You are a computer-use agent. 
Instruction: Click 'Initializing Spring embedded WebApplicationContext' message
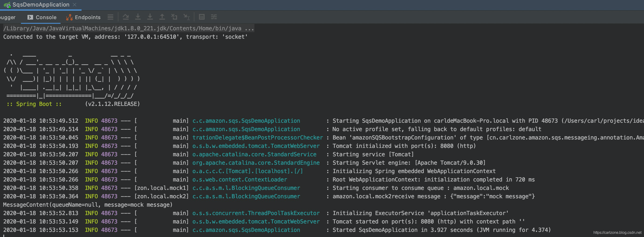414,171
